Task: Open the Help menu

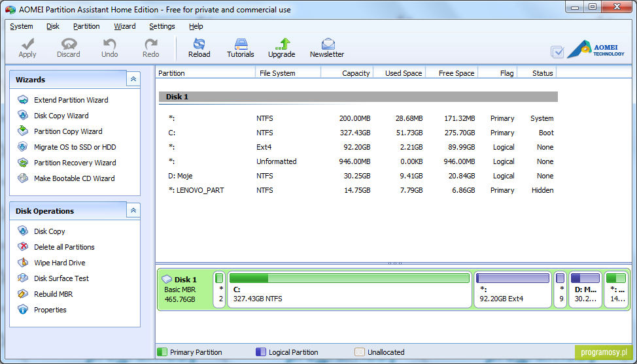Action: click(196, 26)
